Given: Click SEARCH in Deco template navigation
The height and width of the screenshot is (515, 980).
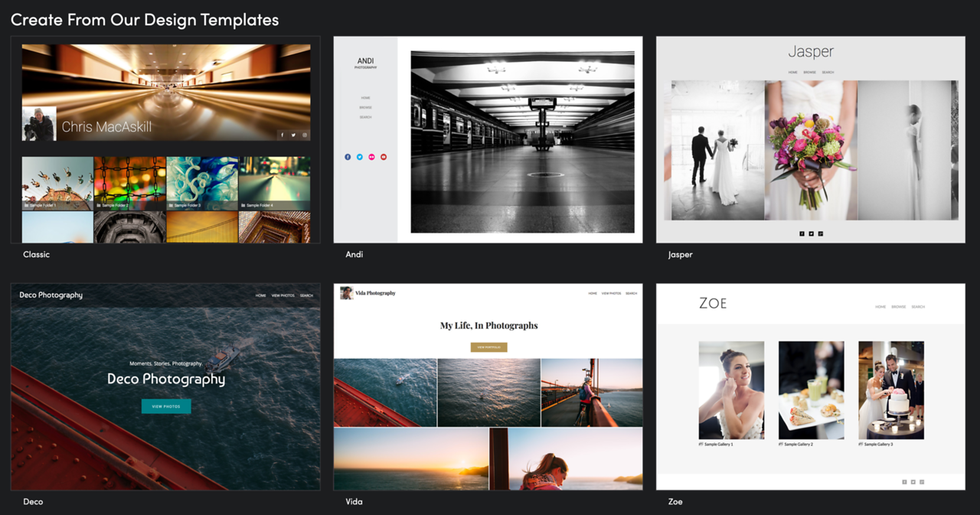Looking at the screenshot, I should [306, 295].
